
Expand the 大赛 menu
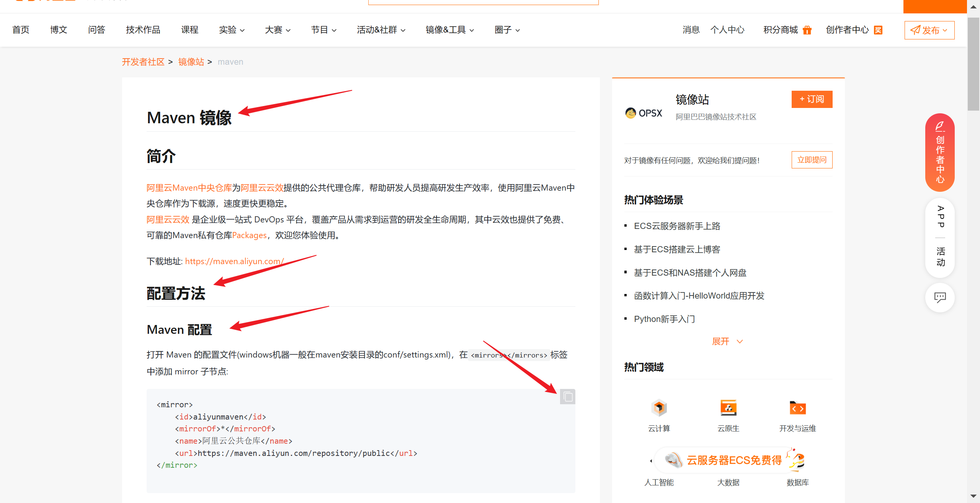(278, 30)
